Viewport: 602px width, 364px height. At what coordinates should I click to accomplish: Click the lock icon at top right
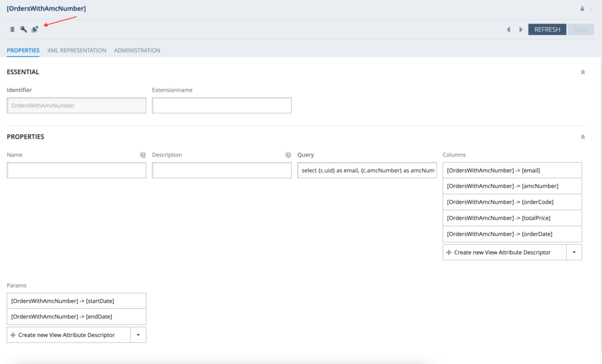click(583, 9)
